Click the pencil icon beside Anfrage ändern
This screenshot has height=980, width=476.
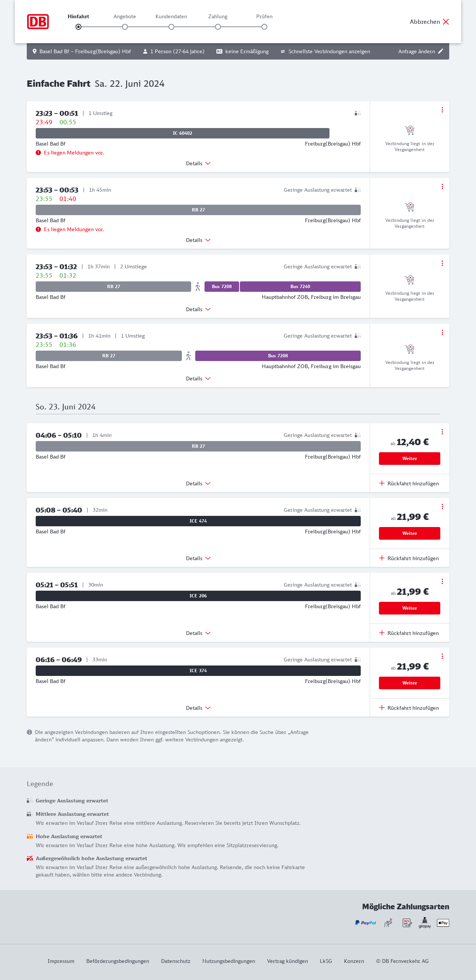[440, 51]
